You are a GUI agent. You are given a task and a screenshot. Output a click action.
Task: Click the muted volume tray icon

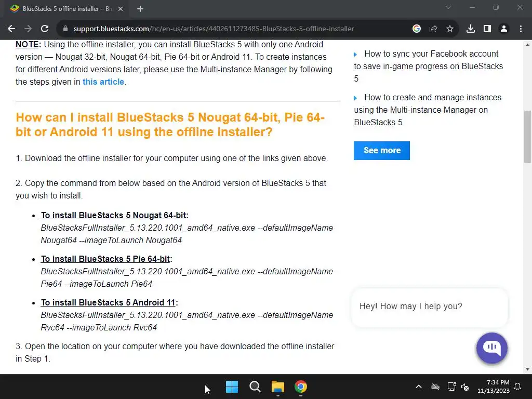click(465, 387)
